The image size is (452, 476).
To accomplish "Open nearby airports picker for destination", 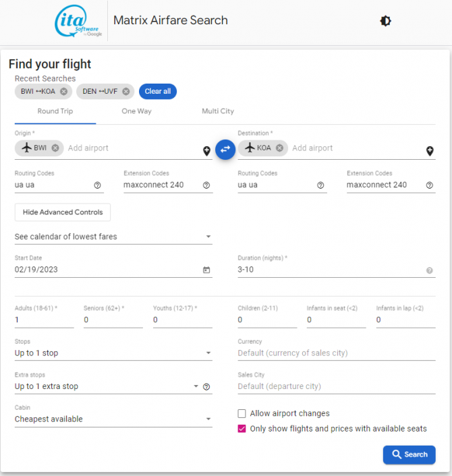I will 430,150.
